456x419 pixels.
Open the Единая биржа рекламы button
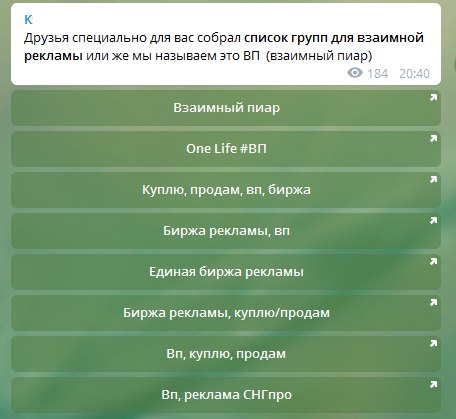click(226, 272)
